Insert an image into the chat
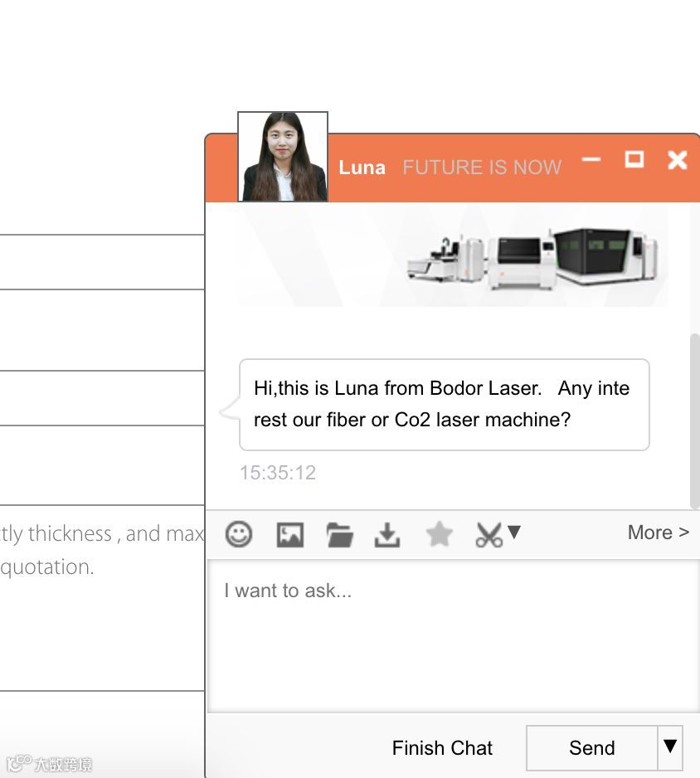The width and height of the screenshot is (700, 778). (x=289, y=535)
